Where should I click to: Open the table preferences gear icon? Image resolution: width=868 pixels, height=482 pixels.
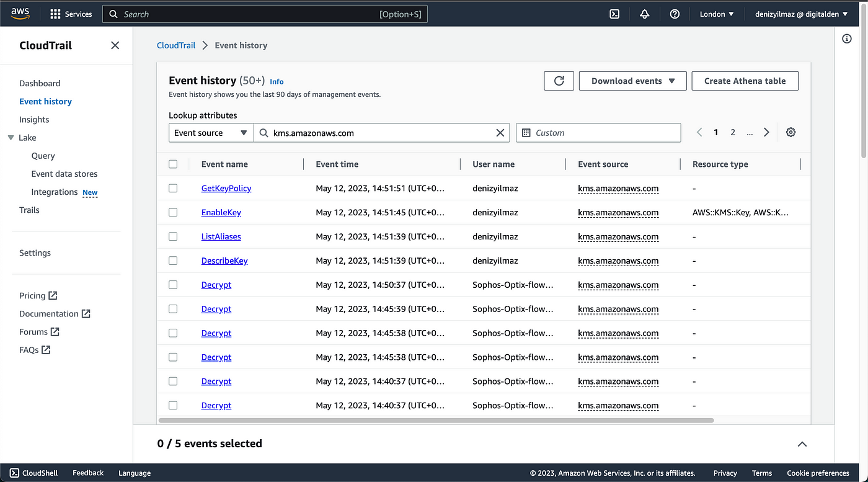pos(790,132)
